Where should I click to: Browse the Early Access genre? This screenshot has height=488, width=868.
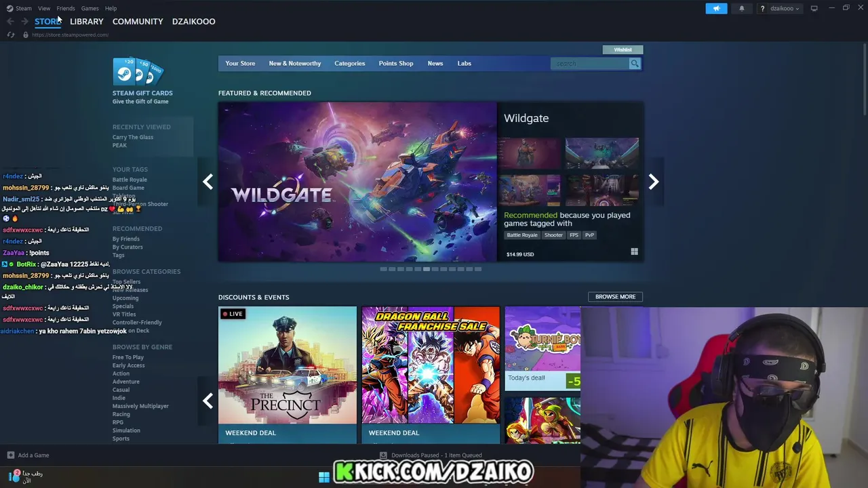[x=129, y=365]
